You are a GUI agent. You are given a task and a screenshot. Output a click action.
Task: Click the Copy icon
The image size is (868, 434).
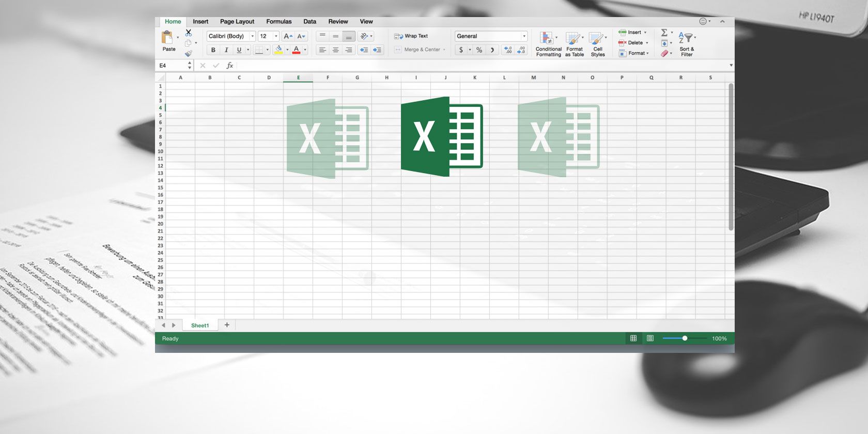click(x=189, y=43)
